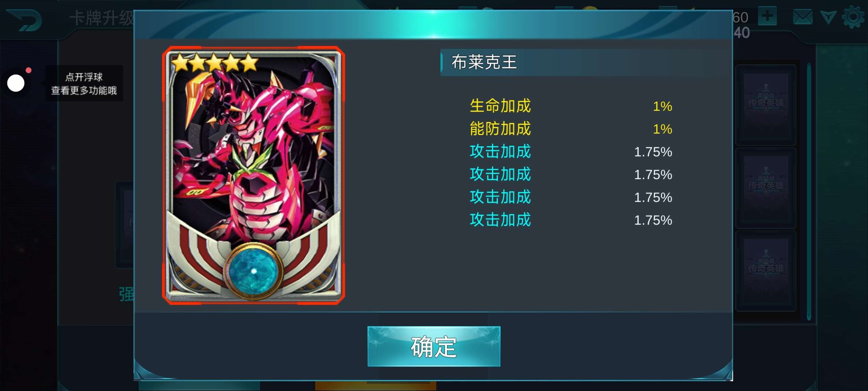
Task: Click the card list vertical scrollbar
Action: (x=809, y=192)
